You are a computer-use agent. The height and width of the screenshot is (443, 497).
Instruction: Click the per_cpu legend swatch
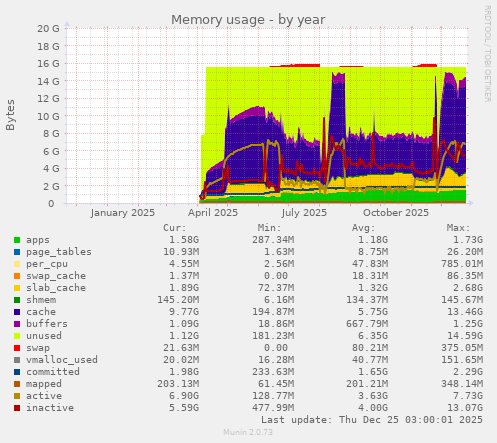[17, 264]
